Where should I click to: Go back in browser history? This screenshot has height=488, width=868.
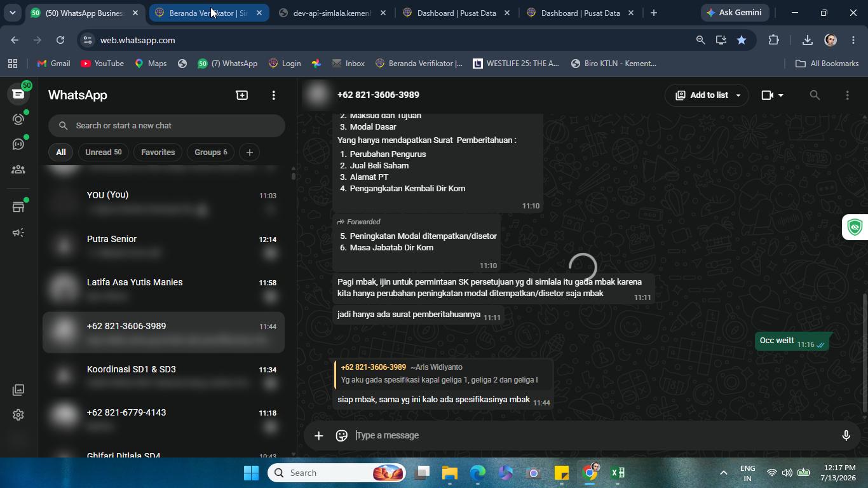15,40
